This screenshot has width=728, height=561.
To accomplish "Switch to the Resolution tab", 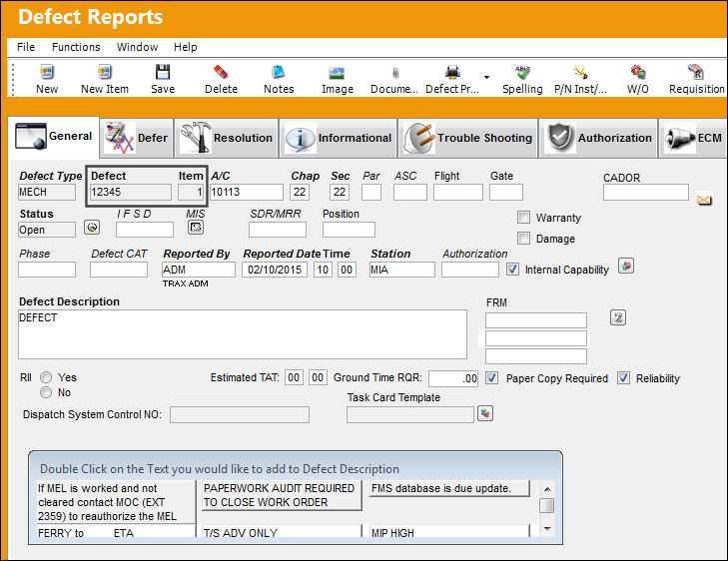I will pyautogui.click(x=226, y=138).
